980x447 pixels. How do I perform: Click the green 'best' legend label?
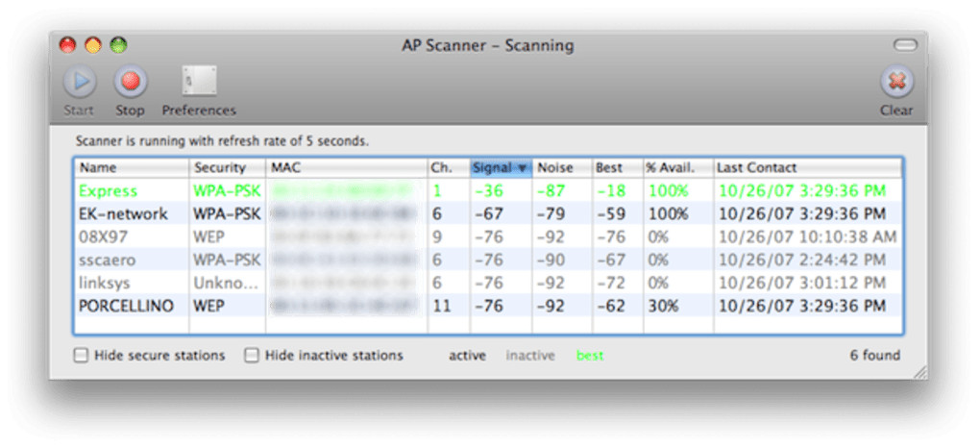590,356
